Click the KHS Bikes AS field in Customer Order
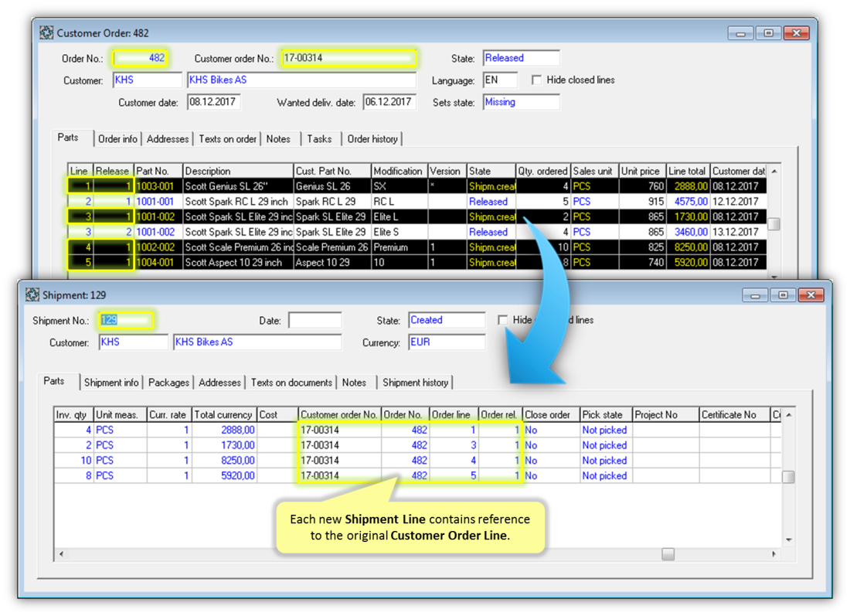This screenshot has width=850, height=616. point(301,80)
